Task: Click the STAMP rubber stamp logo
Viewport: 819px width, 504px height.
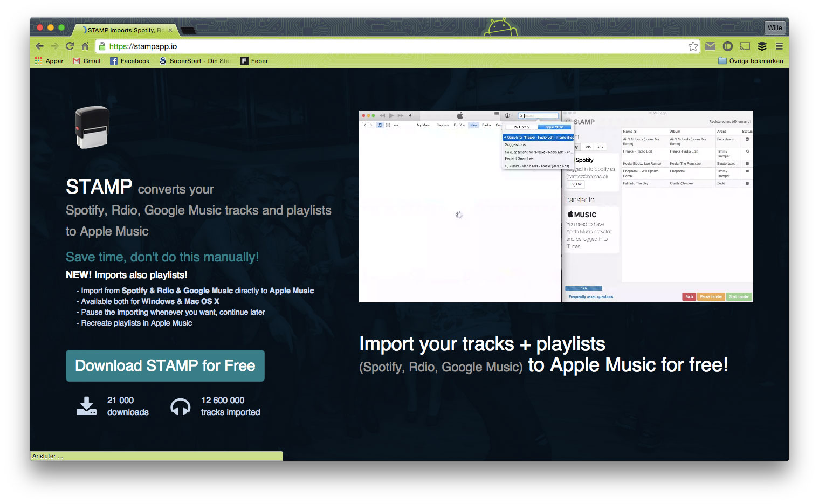Action: point(92,127)
